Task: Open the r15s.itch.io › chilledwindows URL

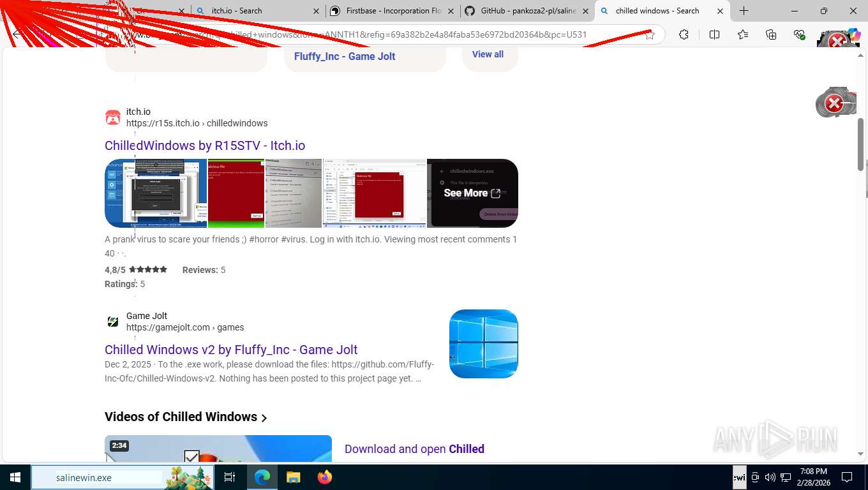Action: (197, 123)
